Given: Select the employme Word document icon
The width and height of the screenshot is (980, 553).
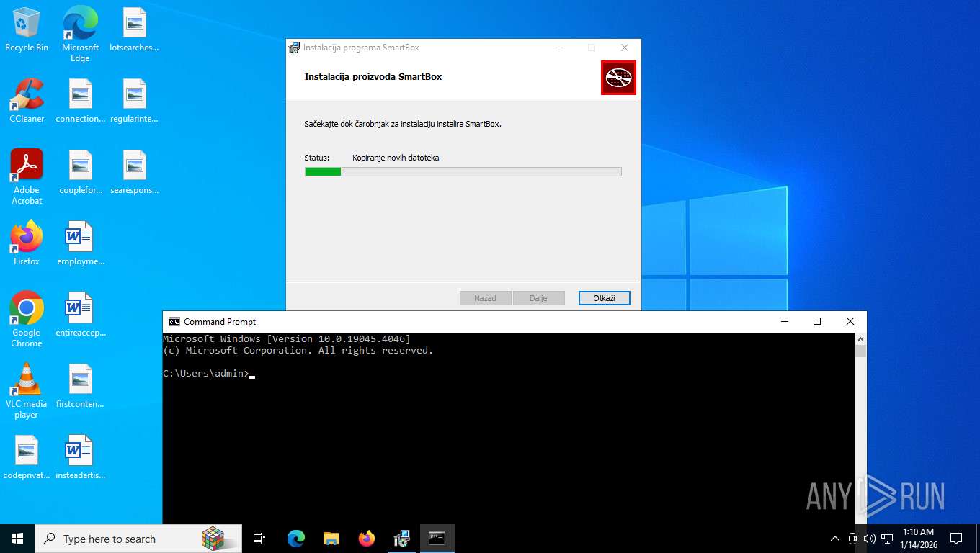Looking at the screenshot, I should coord(80,243).
